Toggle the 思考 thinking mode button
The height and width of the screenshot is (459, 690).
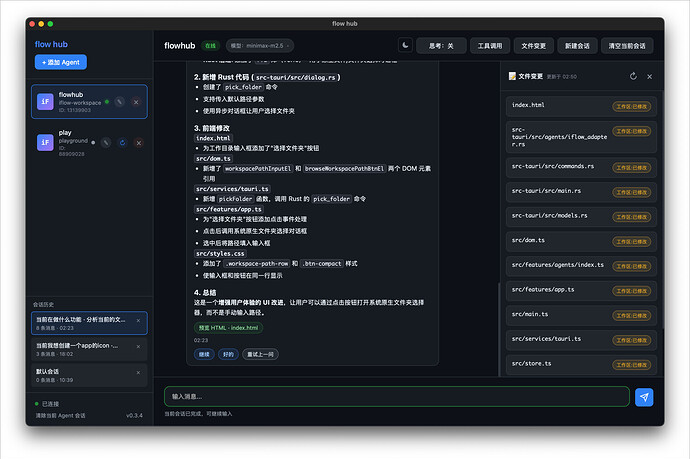(441, 45)
